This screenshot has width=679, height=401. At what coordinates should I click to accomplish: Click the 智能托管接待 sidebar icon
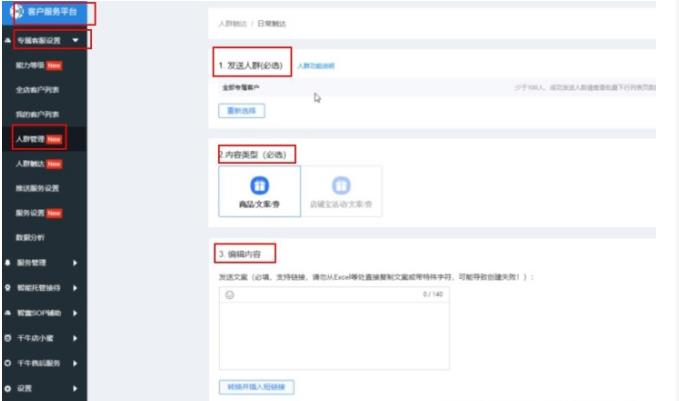tap(8, 286)
